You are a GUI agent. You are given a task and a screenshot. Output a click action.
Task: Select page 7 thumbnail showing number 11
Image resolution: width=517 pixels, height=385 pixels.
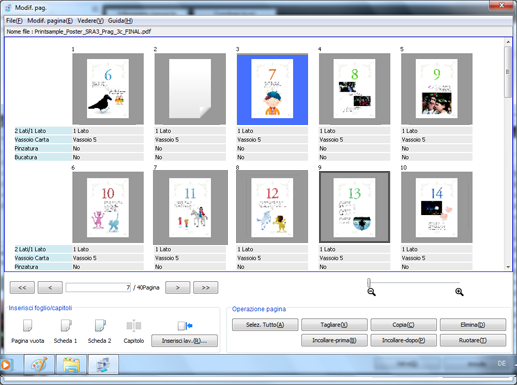(x=190, y=207)
